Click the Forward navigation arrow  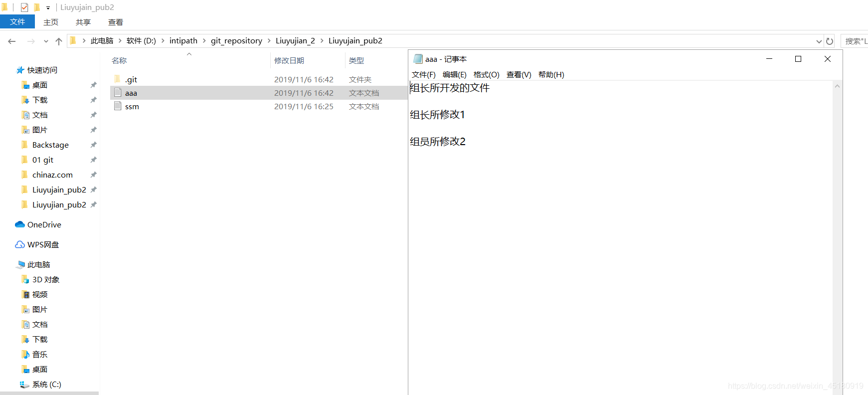(31, 41)
